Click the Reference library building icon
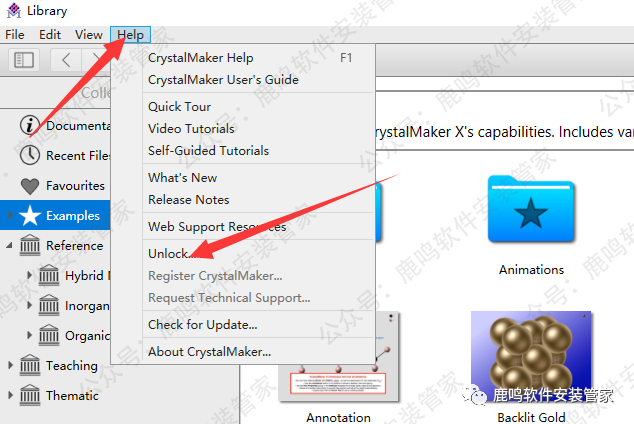The height and width of the screenshot is (424, 634). click(30, 245)
